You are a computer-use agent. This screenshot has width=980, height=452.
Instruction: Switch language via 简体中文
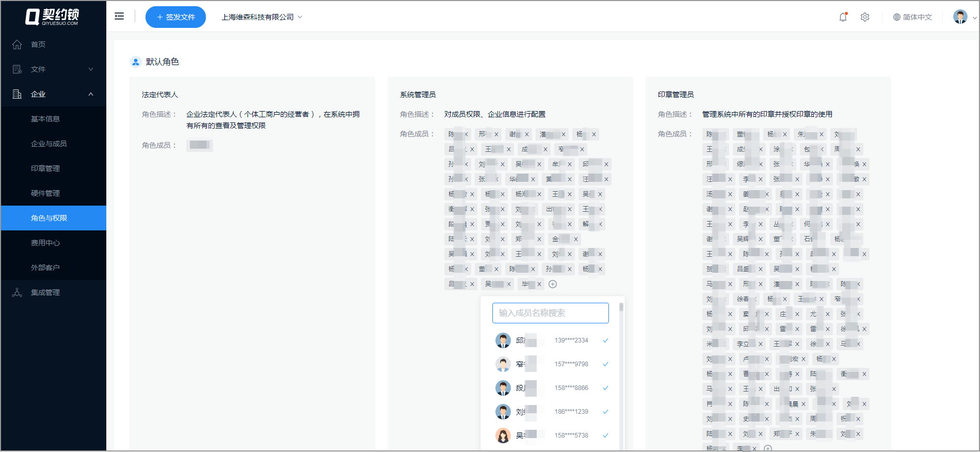pos(912,17)
